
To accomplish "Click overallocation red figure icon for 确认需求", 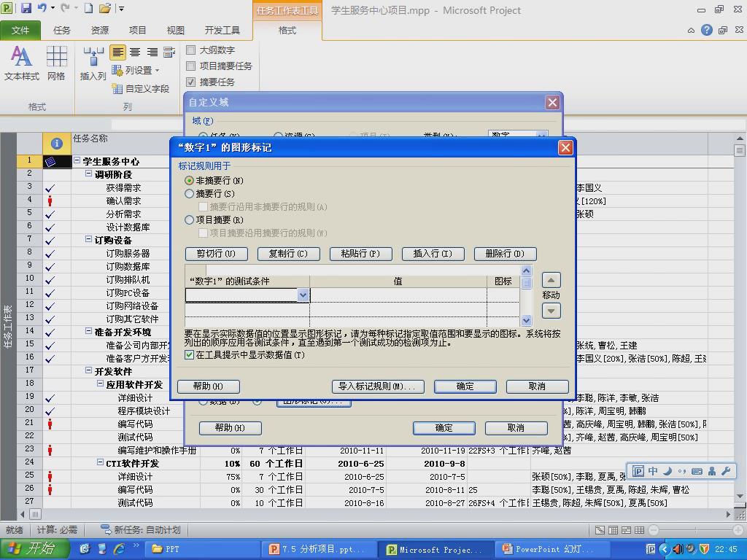I will (x=50, y=201).
